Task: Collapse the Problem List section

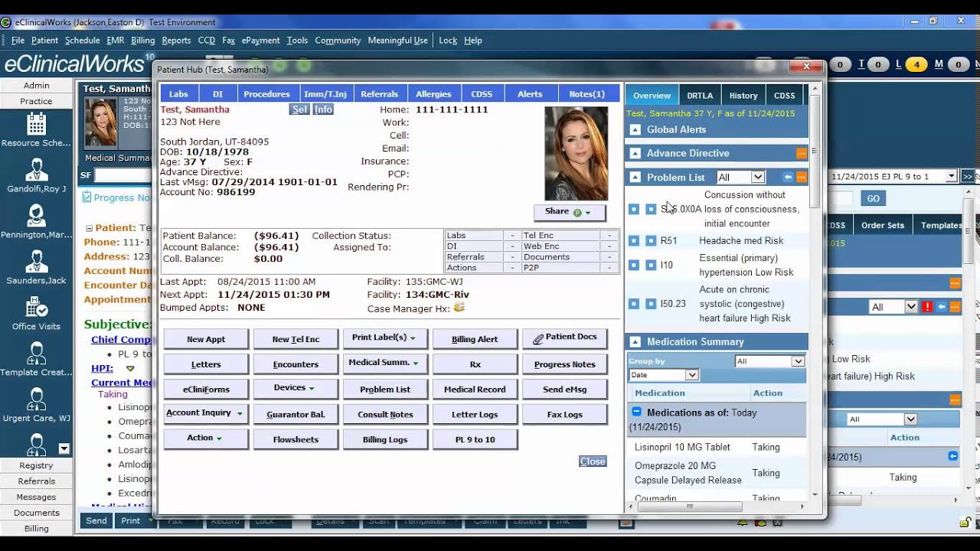Action: (635, 177)
